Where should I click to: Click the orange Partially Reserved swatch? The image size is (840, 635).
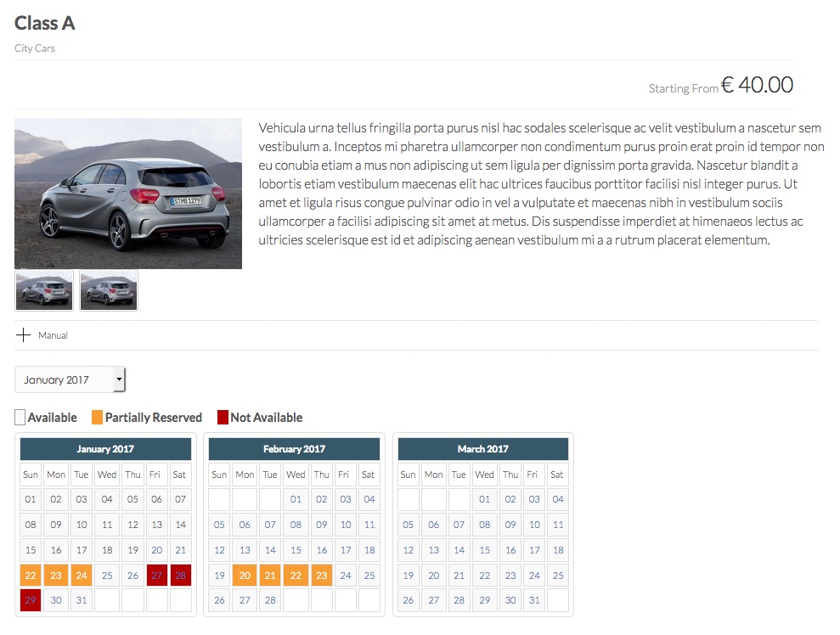tap(97, 417)
